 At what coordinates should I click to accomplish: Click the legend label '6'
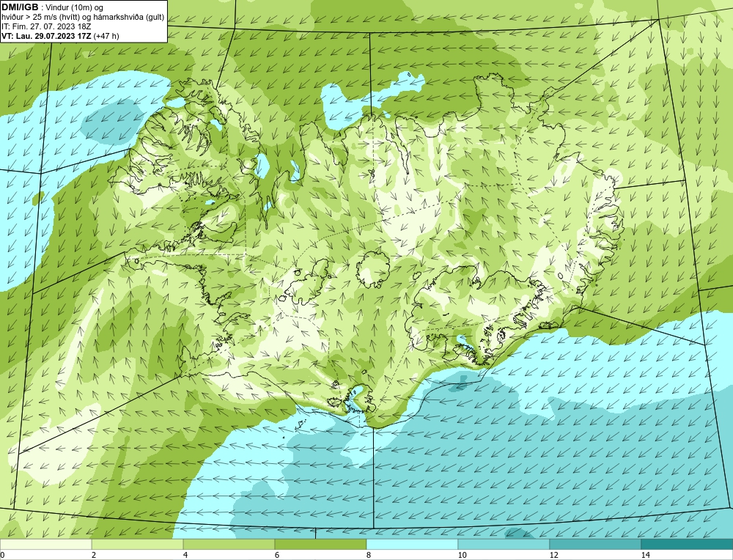tap(277, 555)
